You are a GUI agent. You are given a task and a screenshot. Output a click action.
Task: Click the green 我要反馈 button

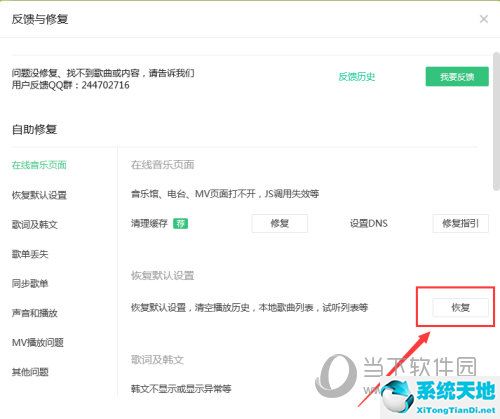click(x=457, y=77)
